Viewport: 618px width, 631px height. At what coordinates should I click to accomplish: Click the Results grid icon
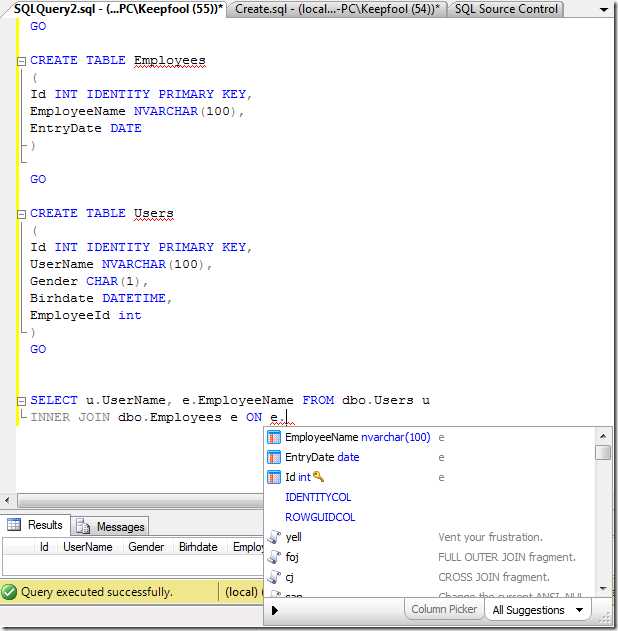[14, 525]
